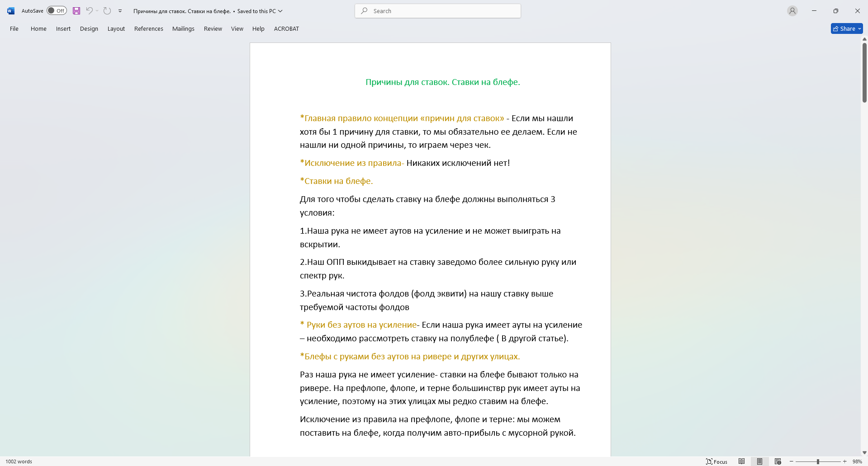Switch to the Home tab
Image resolution: width=868 pixels, height=466 pixels.
(38, 28)
